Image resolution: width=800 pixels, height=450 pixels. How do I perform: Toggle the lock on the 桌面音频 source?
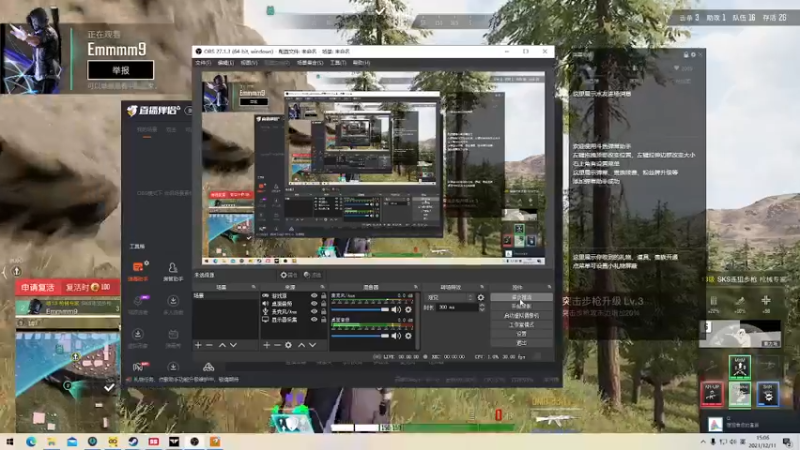pyautogui.click(x=323, y=304)
